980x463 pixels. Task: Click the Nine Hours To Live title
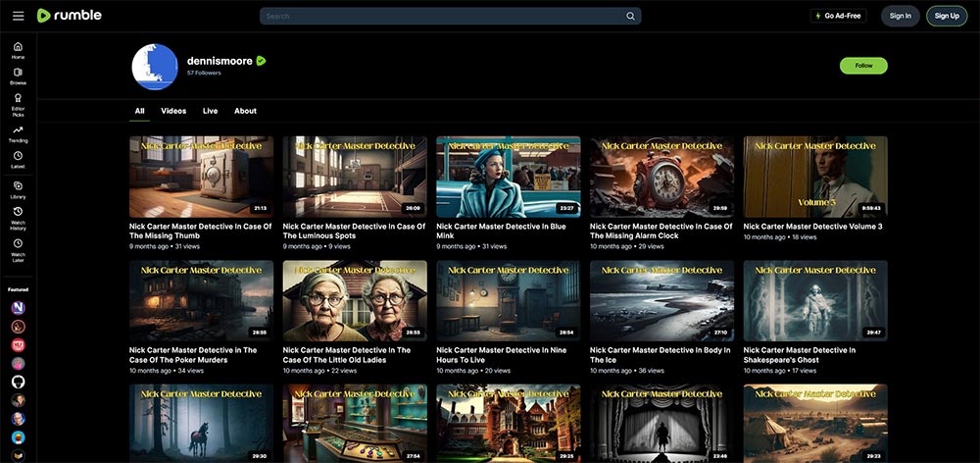pyautogui.click(x=500, y=355)
